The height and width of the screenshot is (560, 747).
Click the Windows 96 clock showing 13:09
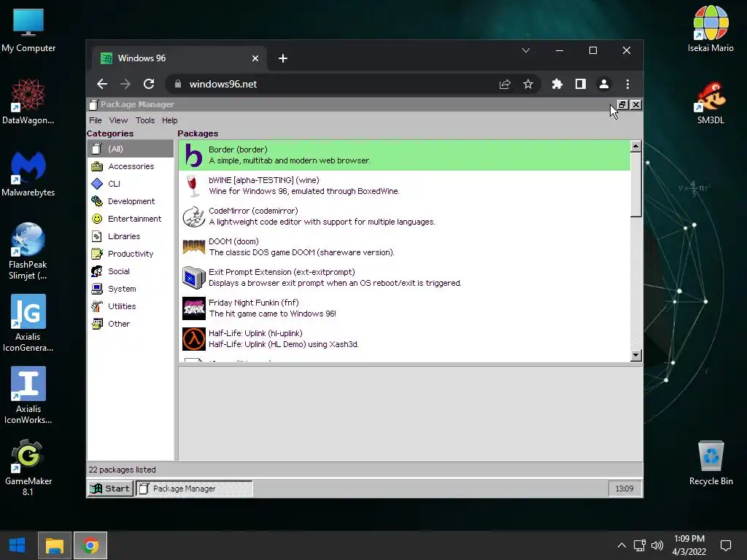(x=624, y=489)
